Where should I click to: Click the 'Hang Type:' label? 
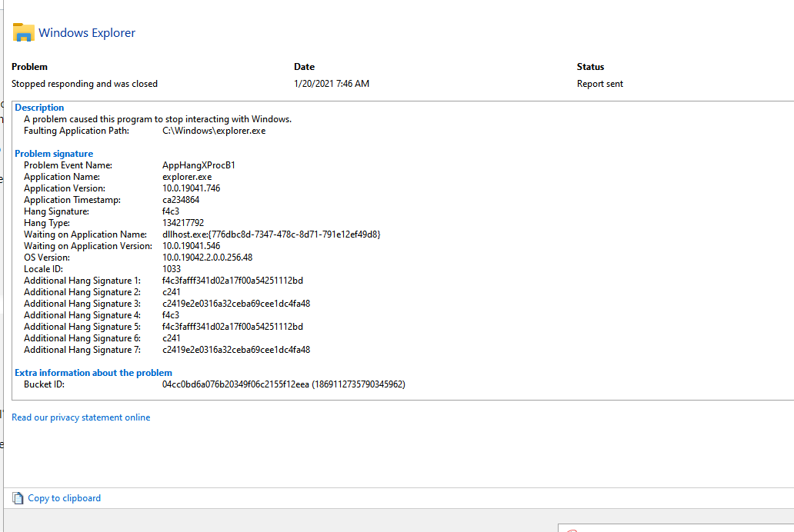pos(47,223)
